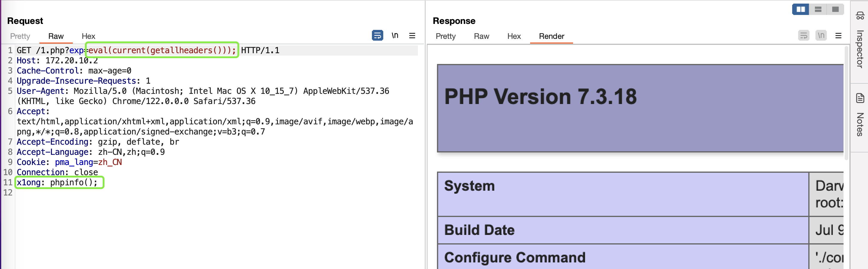Screen dimensions: 868x269
Task: Click the User-Agent header name
Action: pos(40,91)
